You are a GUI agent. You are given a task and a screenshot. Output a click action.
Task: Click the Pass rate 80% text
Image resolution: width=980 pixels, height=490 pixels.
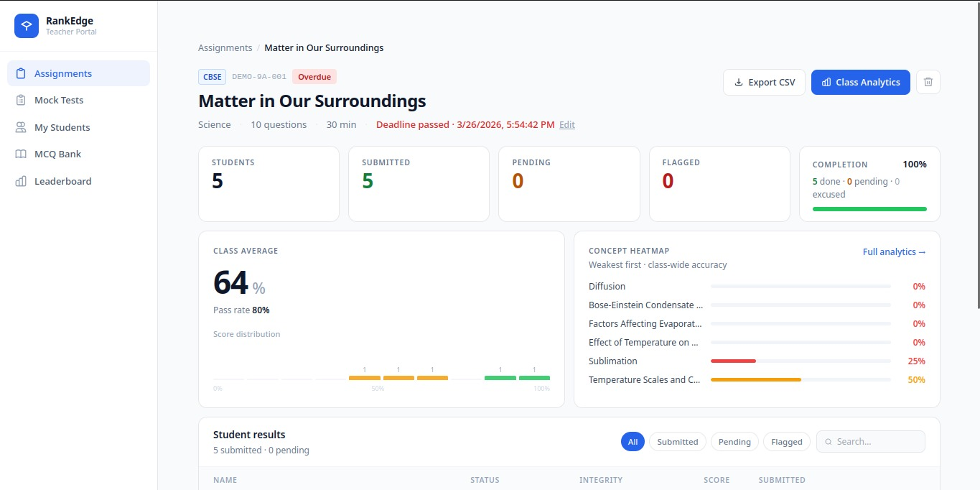[x=241, y=310]
